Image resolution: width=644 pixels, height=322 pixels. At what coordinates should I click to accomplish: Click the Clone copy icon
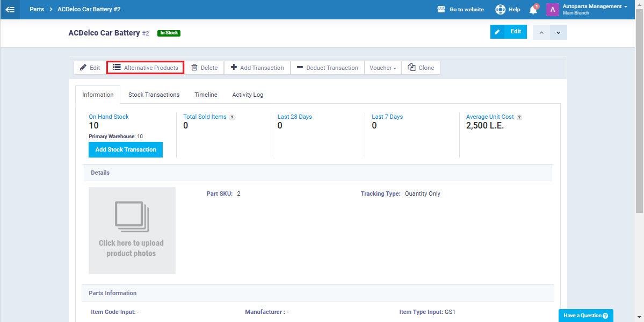click(411, 67)
